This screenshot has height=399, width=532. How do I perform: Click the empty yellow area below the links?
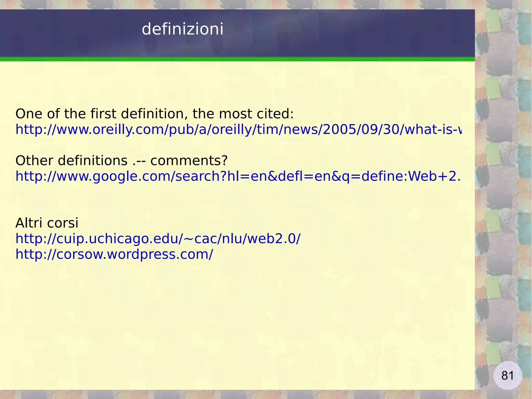[x=234, y=325]
